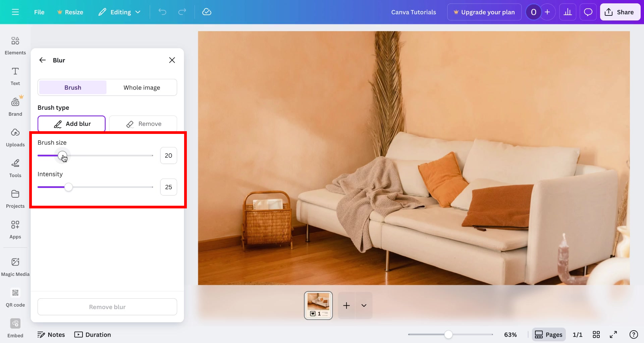Click the Remove blur button
The image size is (644, 343).
pyautogui.click(x=107, y=306)
